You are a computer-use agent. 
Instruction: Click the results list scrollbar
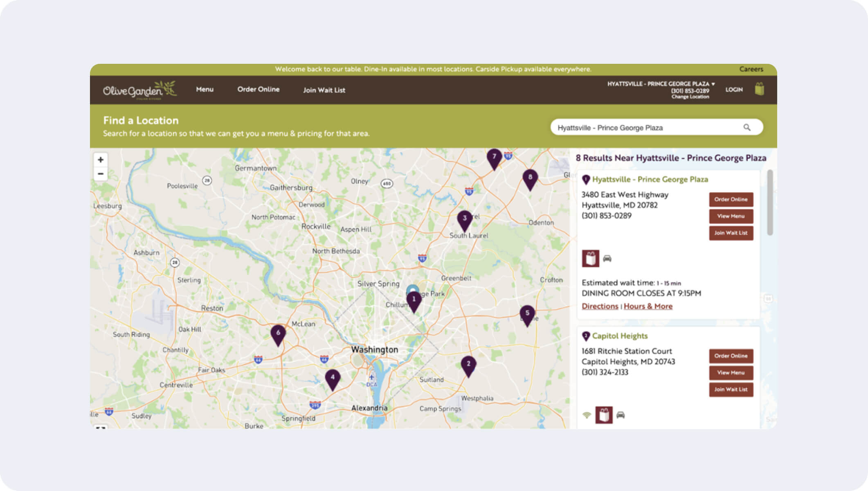pyautogui.click(x=770, y=203)
